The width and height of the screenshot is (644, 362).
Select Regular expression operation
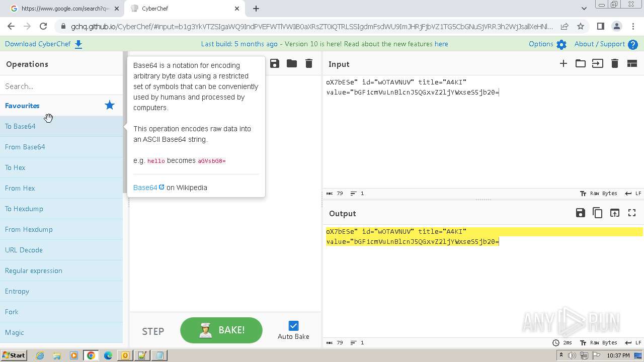tap(61, 270)
